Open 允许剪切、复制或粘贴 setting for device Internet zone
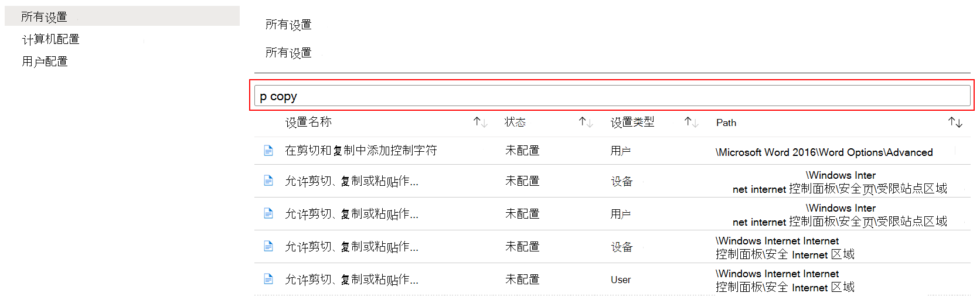Image resolution: width=980 pixels, height=296 pixels. click(352, 247)
